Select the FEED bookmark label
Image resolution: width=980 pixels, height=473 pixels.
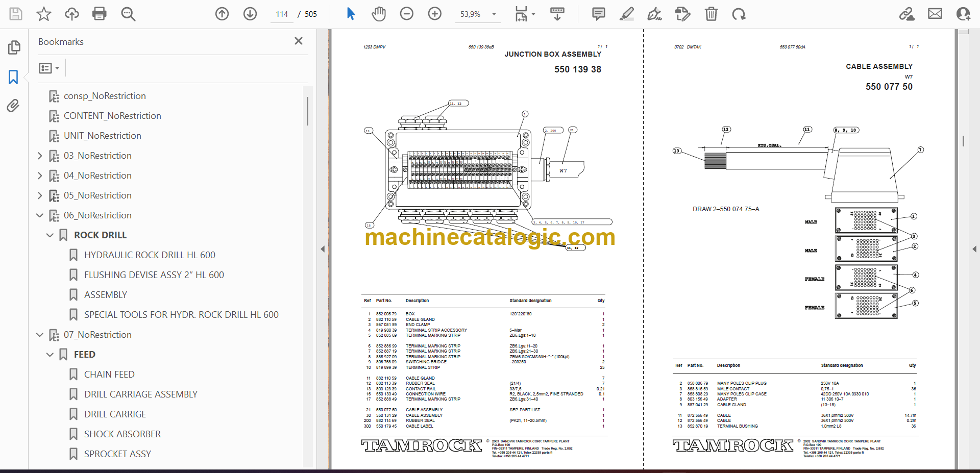85,355
